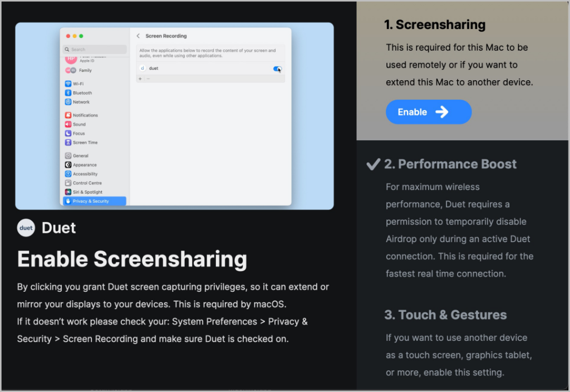Toggle the duet switch in Screen Recording
570x392 pixels.
click(277, 68)
